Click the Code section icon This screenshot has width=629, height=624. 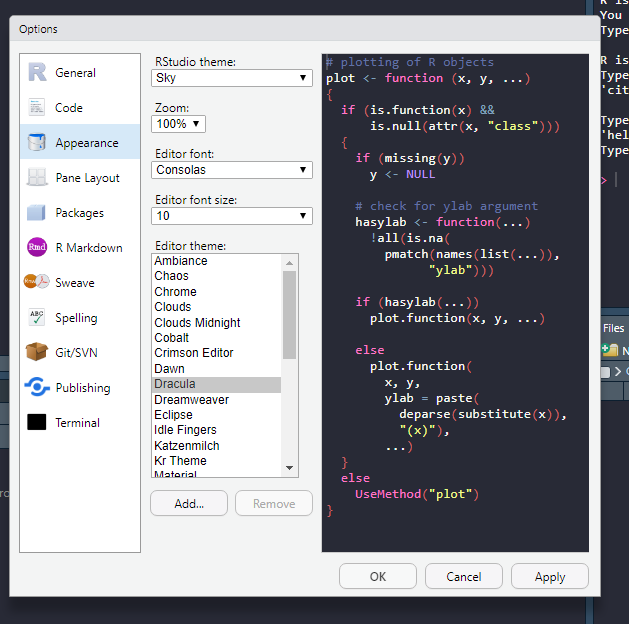click(37, 107)
